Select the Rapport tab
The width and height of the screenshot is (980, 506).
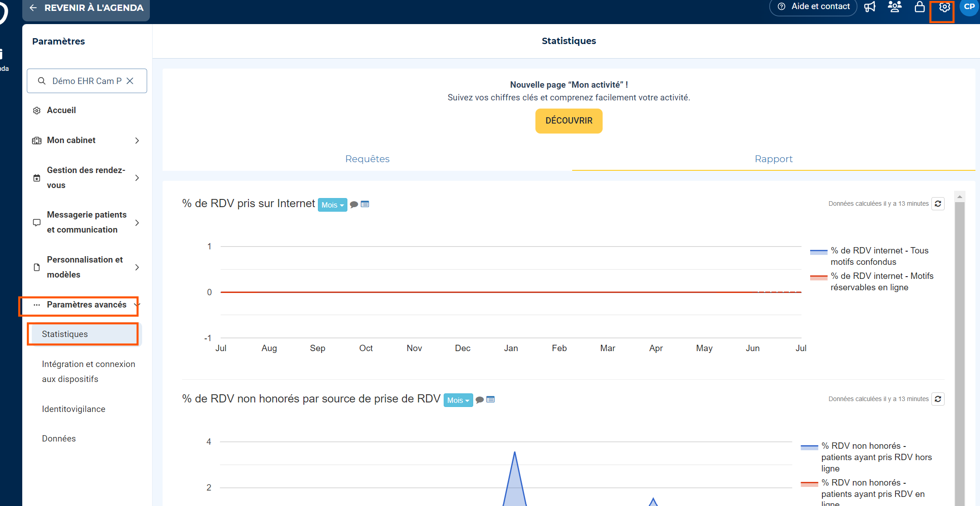coord(773,159)
